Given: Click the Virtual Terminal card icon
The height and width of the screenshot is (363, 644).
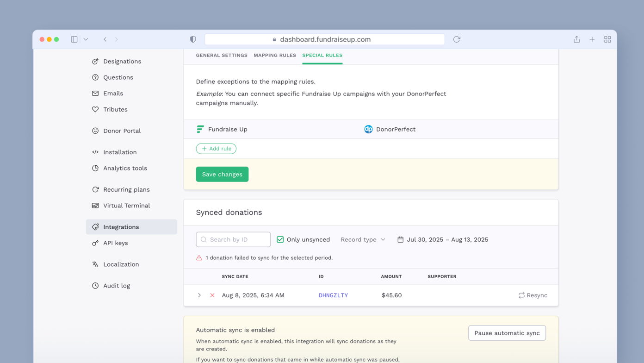Looking at the screenshot, I should [95, 206].
